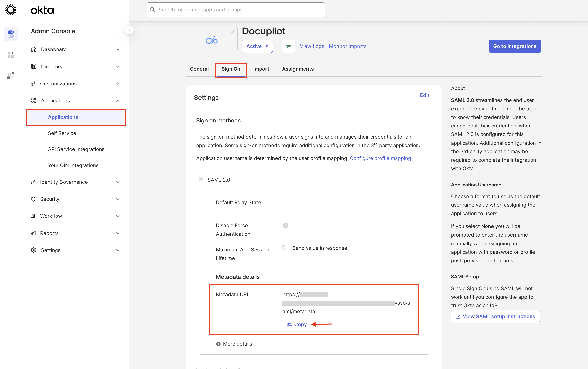Open the Active status dropdown

click(257, 46)
